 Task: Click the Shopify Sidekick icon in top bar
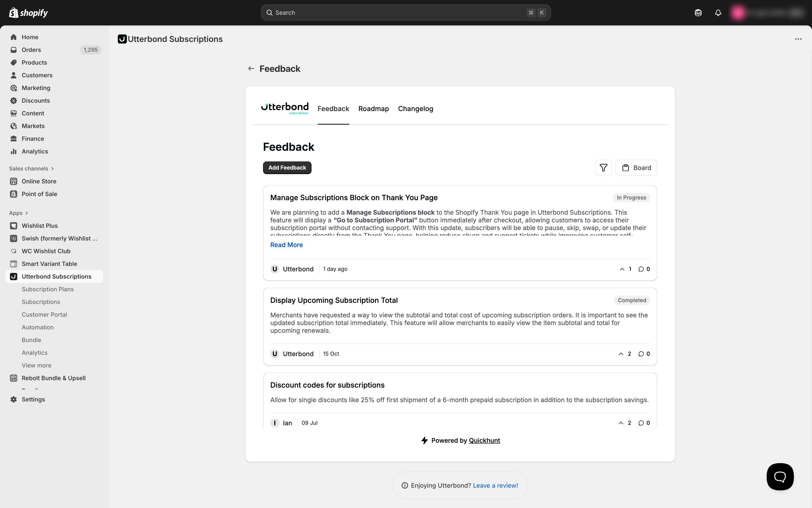(x=698, y=13)
